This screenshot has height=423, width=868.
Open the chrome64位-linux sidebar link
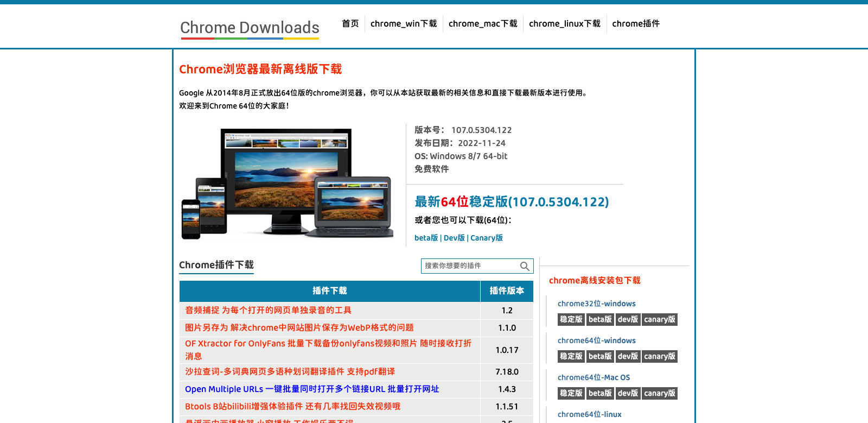point(590,414)
